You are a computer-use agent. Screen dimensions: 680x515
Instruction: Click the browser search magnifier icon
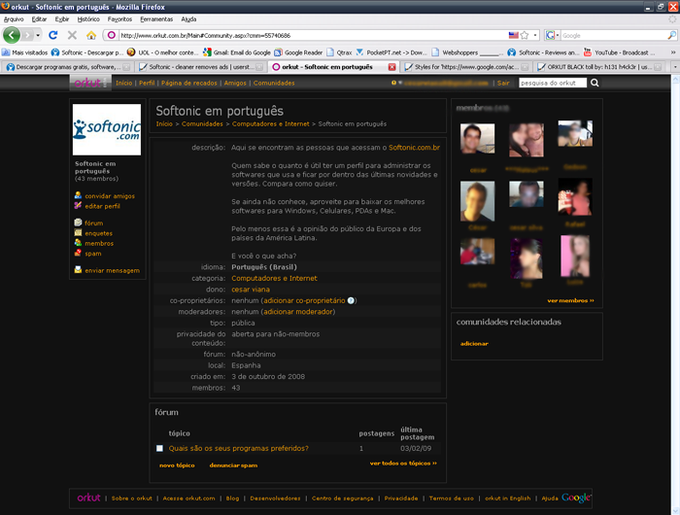[671, 35]
